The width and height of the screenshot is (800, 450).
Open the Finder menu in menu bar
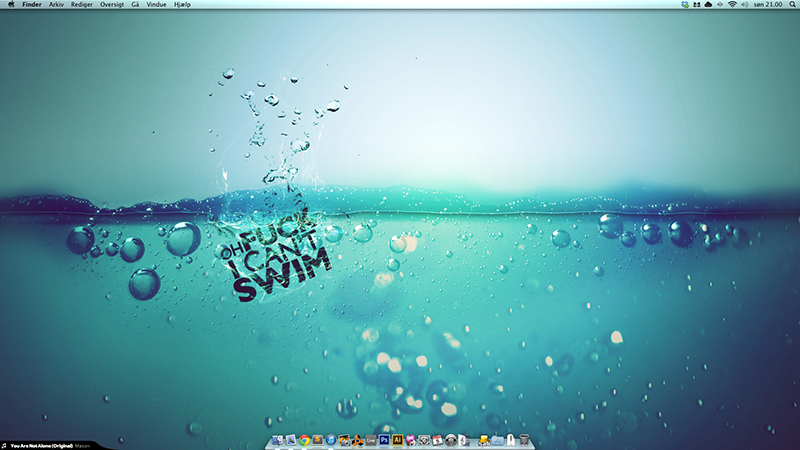click(x=32, y=4)
